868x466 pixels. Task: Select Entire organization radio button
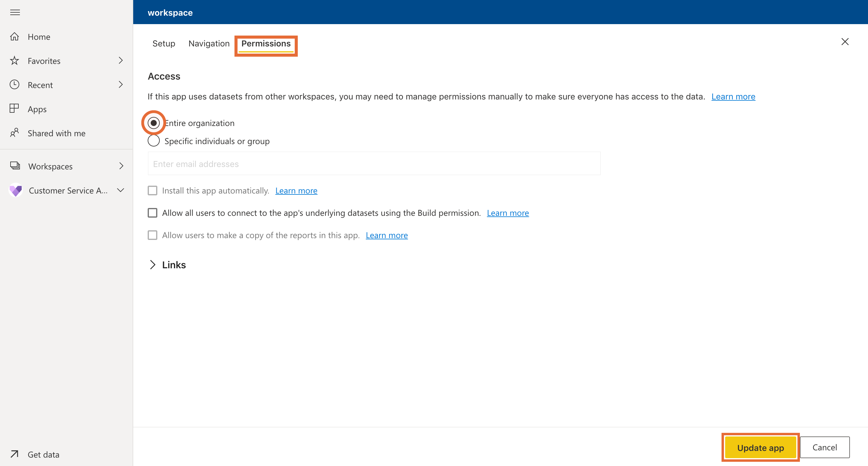click(x=153, y=123)
